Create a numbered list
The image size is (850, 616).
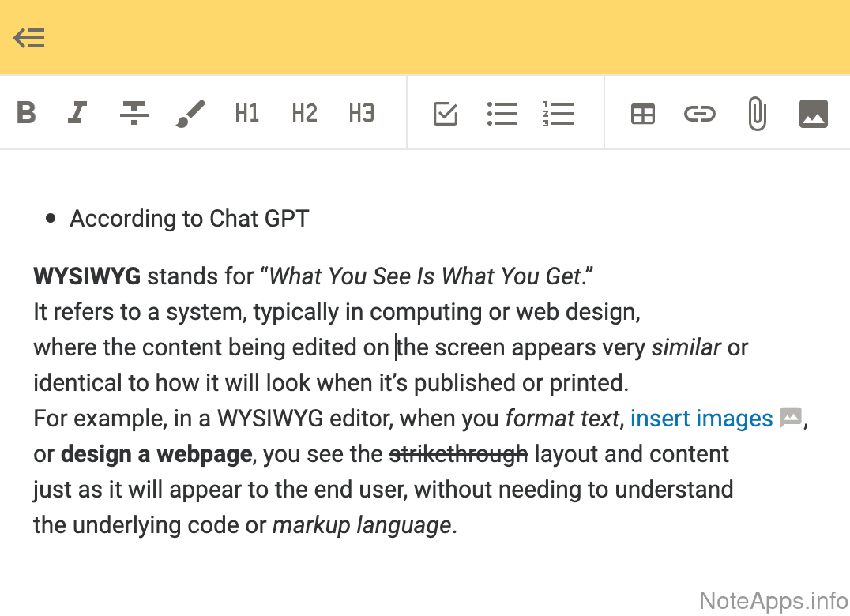(559, 114)
